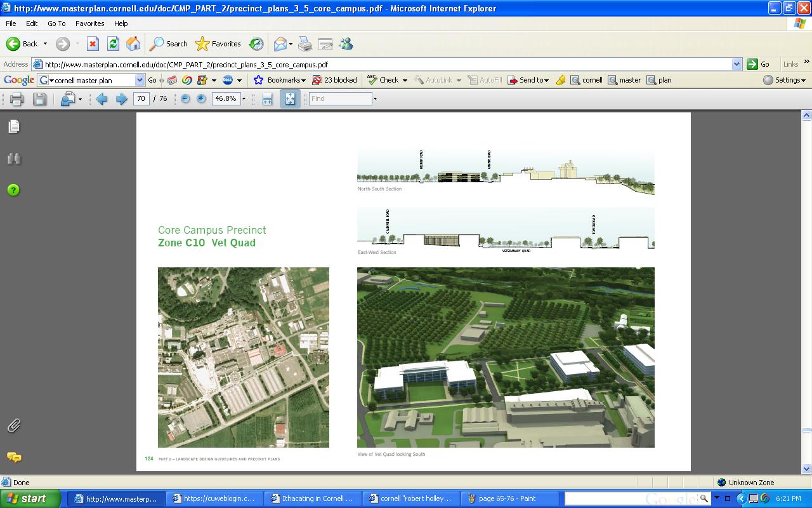Screen dimensions: 812x508
Task: Go to the next PDF page arrow
Action: 122,99
